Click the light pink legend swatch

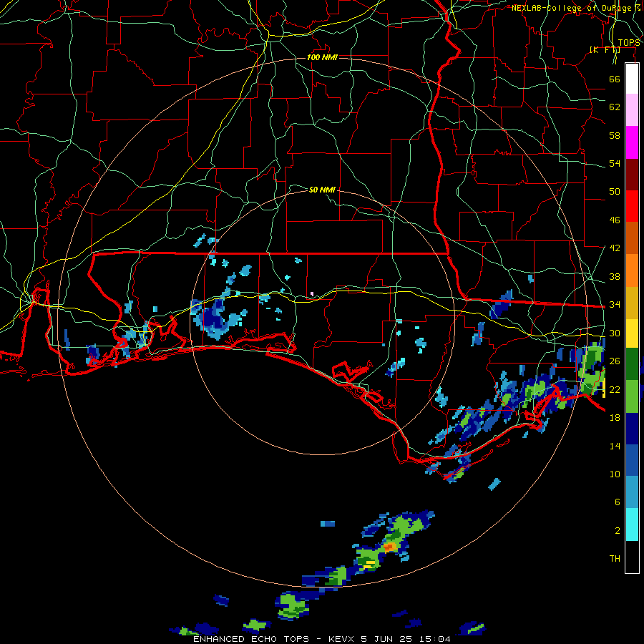pos(632,110)
